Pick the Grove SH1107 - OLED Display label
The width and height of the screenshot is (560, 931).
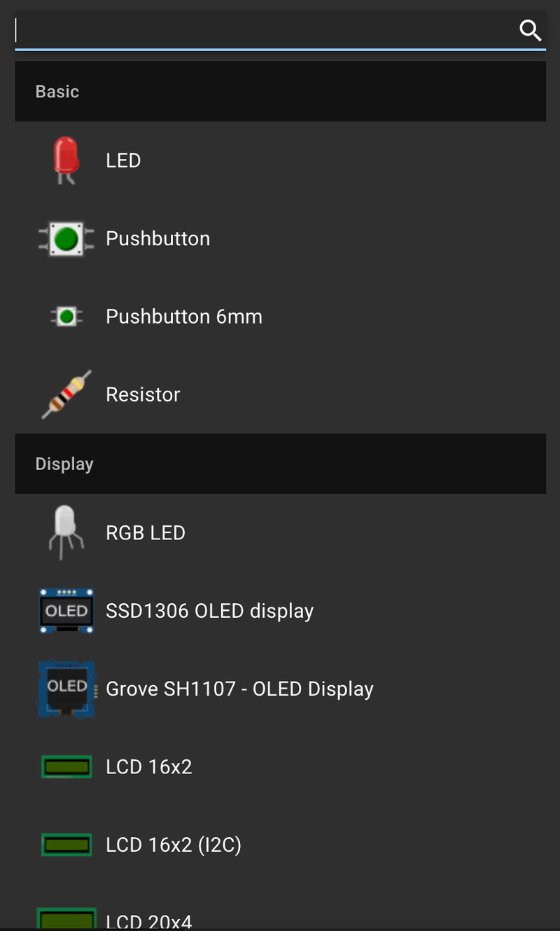239,689
